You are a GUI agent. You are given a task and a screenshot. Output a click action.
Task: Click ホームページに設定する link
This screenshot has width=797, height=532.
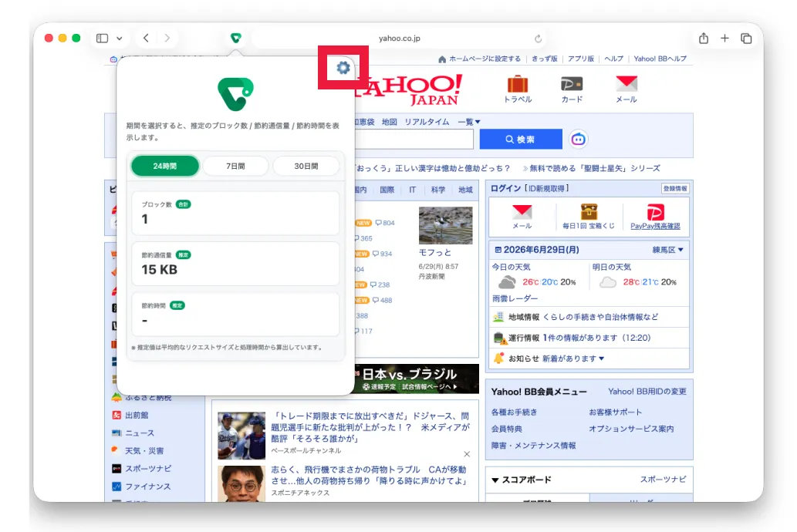(x=485, y=59)
